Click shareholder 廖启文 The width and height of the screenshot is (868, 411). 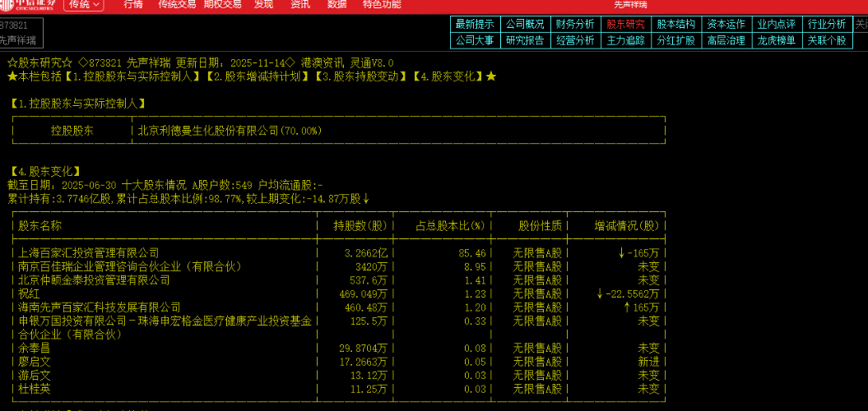click(x=34, y=362)
